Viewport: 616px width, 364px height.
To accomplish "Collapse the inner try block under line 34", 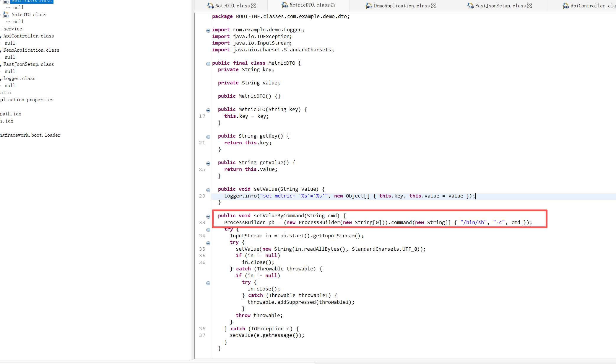I will [x=208, y=243].
